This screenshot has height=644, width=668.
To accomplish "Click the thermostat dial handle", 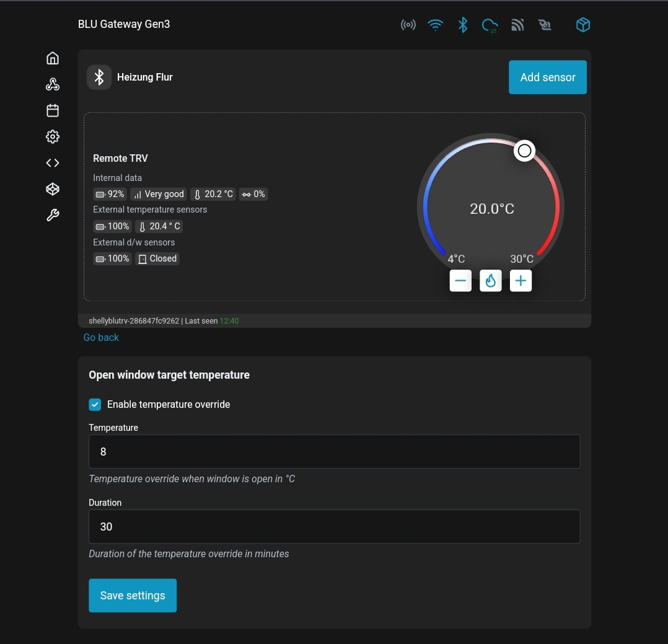I will pyautogui.click(x=524, y=151).
